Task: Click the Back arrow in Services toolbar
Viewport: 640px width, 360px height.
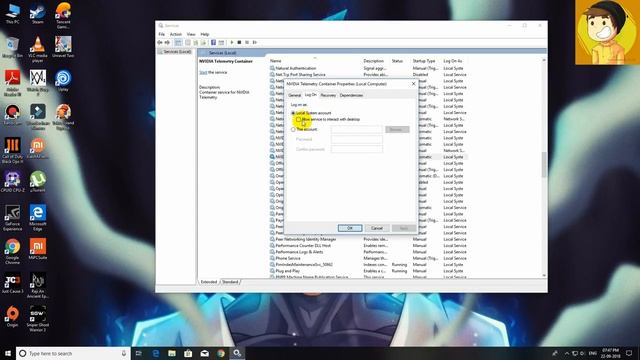Action: [160, 42]
